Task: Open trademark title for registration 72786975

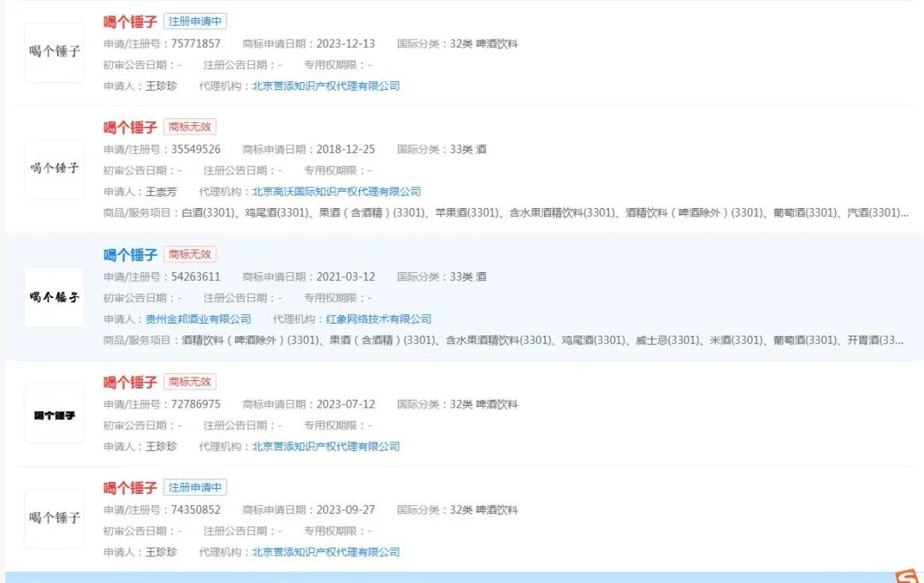Action: coord(130,382)
